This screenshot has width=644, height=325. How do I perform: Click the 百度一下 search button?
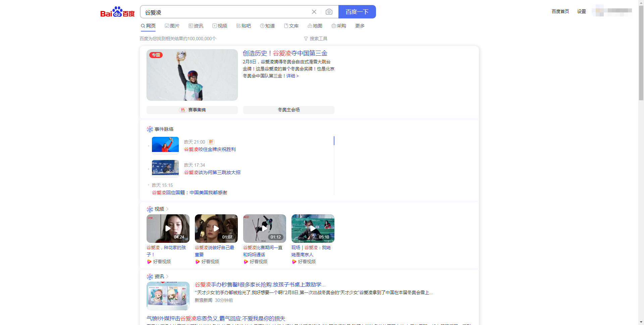[x=357, y=12]
